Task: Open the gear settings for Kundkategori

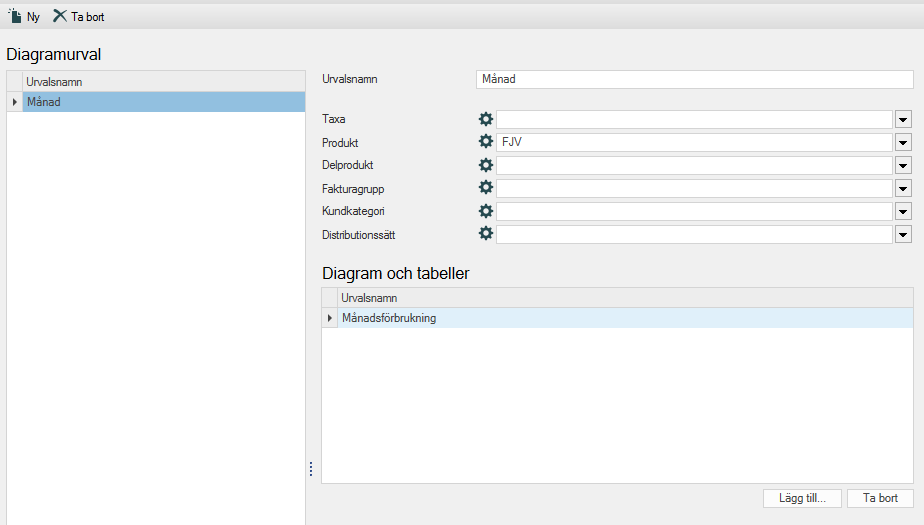Action: click(x=486, y=210)
